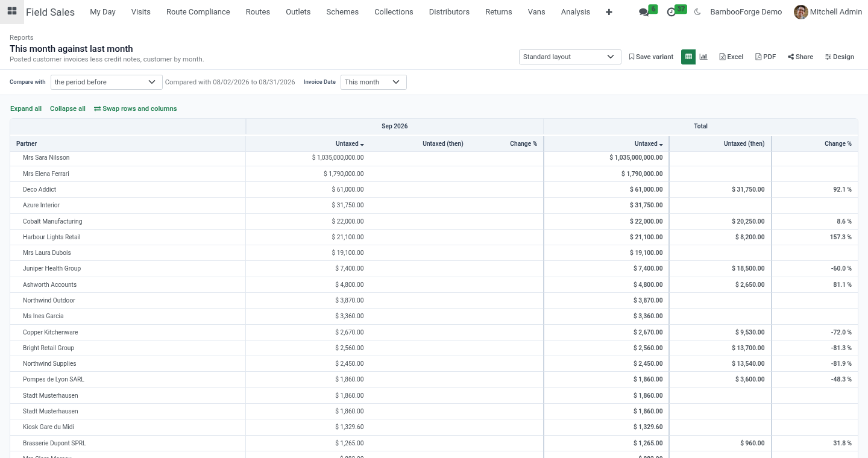Save variant of the current layout
Image resolution: width=868 pixels, height=458 pixels.
tap(651, 57)
